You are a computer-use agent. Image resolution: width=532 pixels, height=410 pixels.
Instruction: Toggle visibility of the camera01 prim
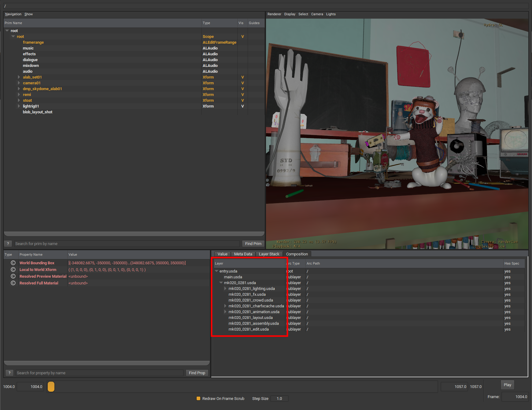coord(242,83)
